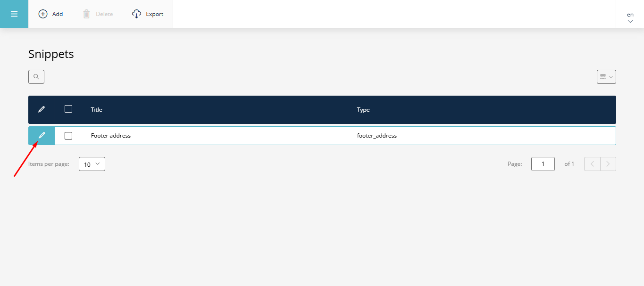This screenshot has width=644, height=286.
Task: Select the Footer address snippet title
Action: coord(111,135)
